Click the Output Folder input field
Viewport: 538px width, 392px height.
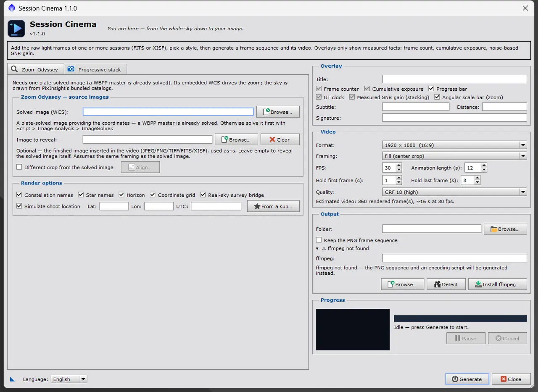pos(432,229)
